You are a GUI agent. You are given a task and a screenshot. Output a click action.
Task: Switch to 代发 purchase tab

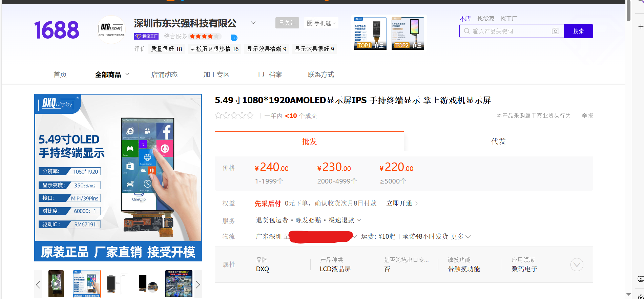pyautogui.click(x=498, y=141)
